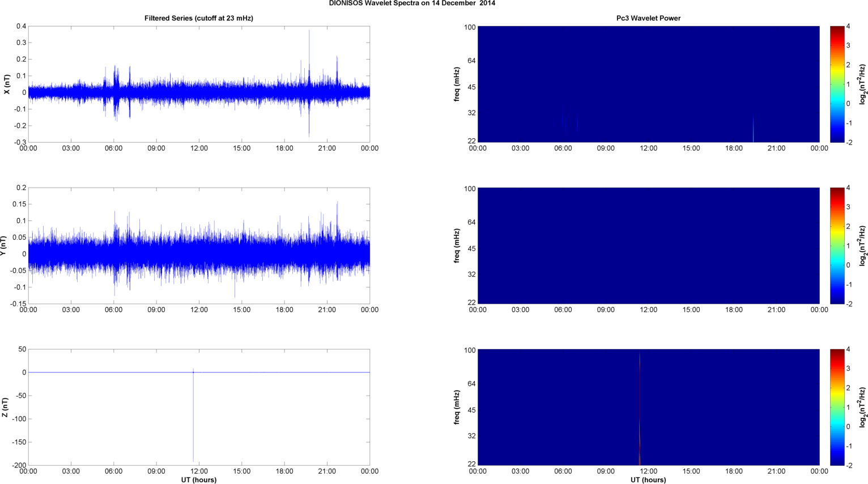Click the "-100" tick on Z plot axis
This screenshot has height=484, width=868.
(19, 419)
